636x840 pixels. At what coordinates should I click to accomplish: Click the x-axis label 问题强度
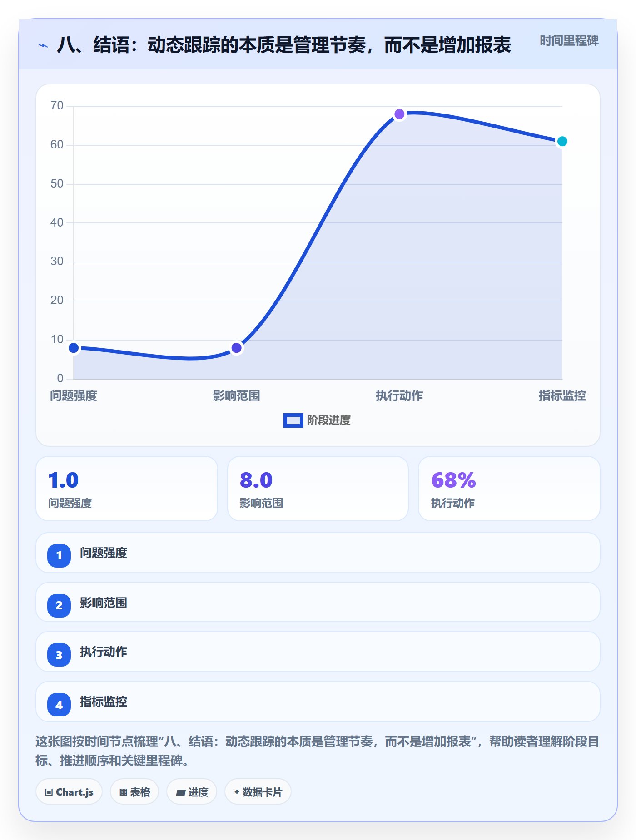pyautogui.click(x=74, y=396)
